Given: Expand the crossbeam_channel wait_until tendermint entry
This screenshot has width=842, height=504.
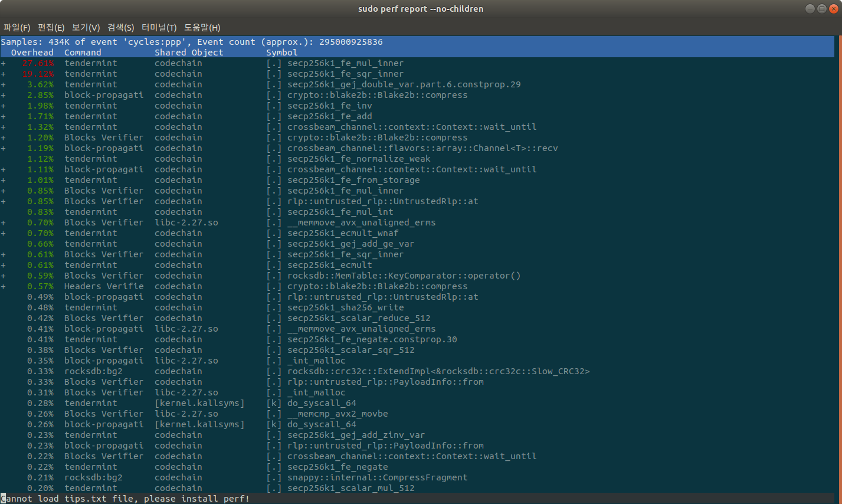Looking at the screenshot, I should pos(4,127).
